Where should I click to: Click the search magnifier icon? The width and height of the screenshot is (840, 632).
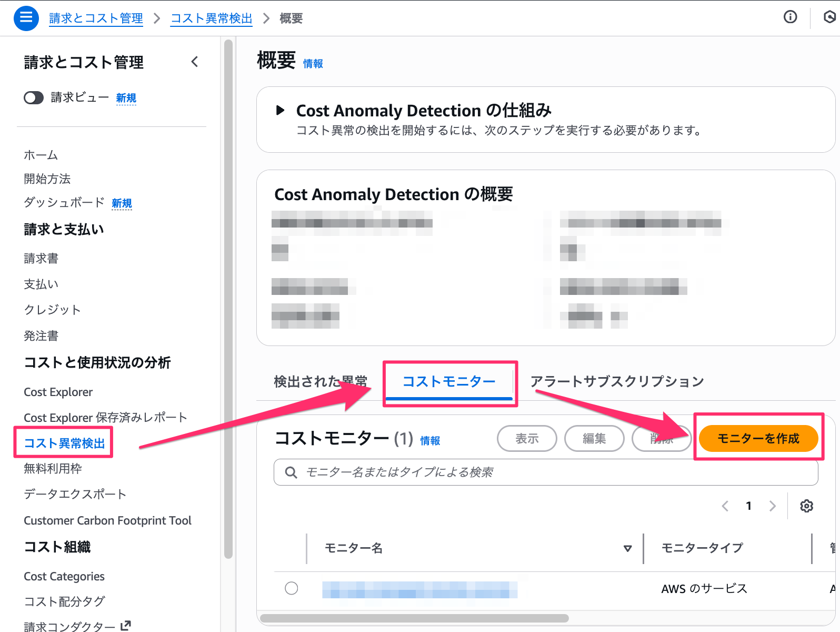291,472
